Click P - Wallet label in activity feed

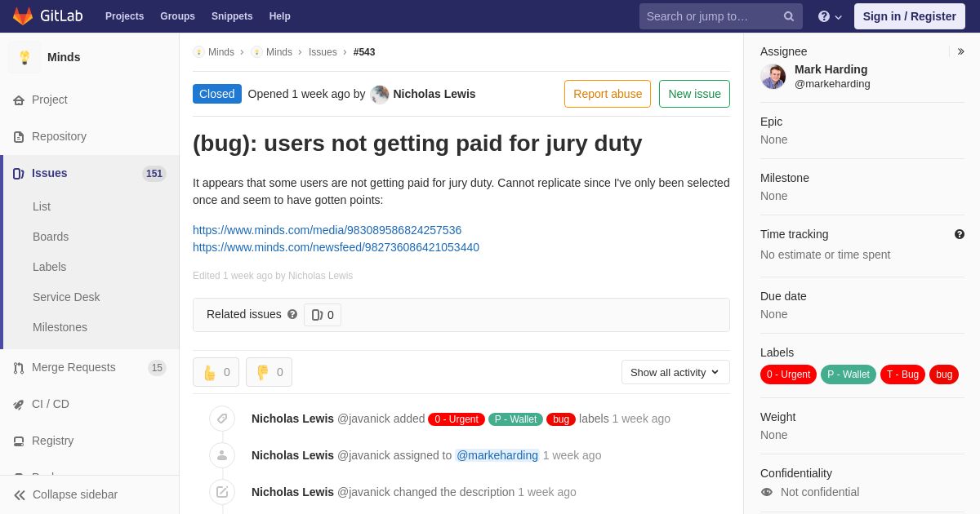tap(515, 419)
